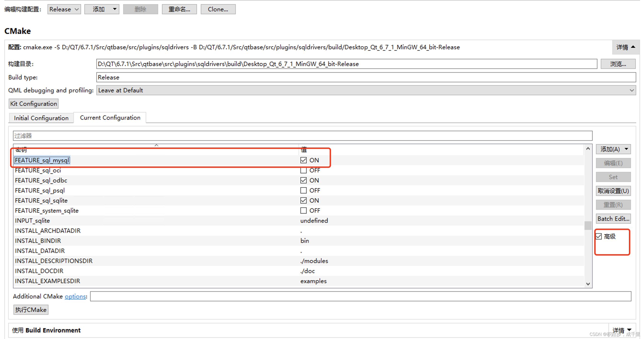The width and height of the screenshot is (644, 339).
Task: Uncheck FEATURE_sql_mysql ON checkbox
Action: click(x=303, y=160)
